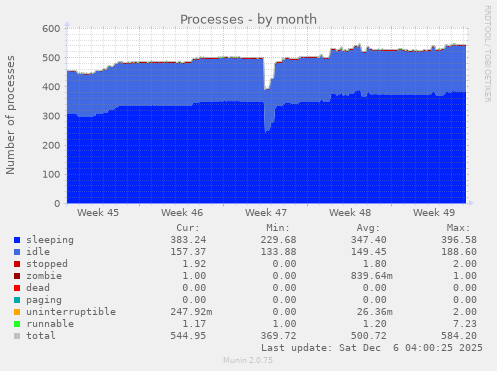Click total maximum value 584.20
Image resolution: width=497 pixels, height=371 pixels.
coord(459,336)
